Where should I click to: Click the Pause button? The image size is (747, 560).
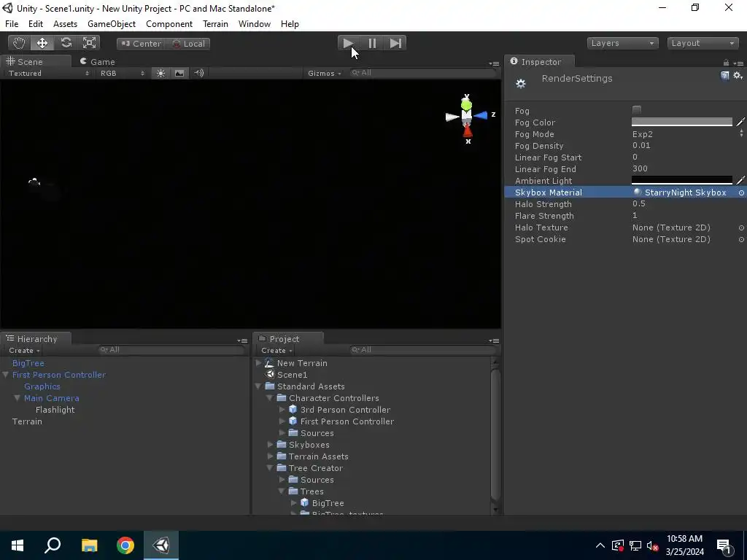(x=372, y=43)
